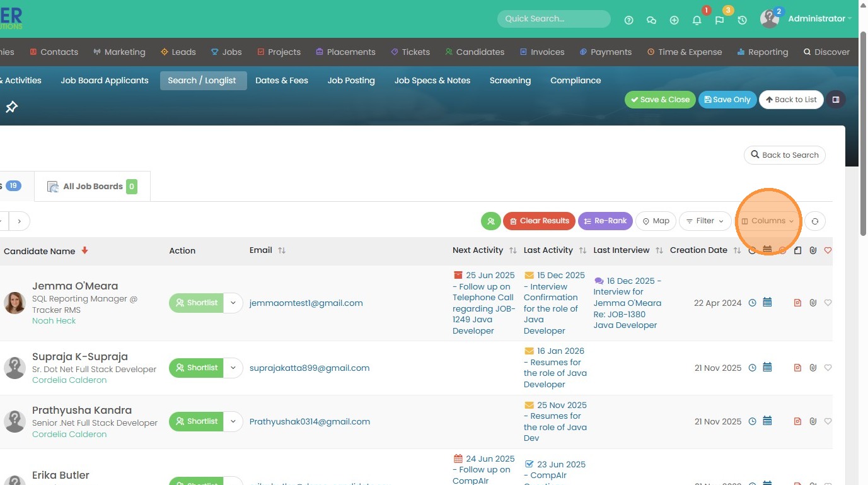Switch to the Job Posting tab
The height and width of the screenshot is (485, 868).
tap(351, 81)
